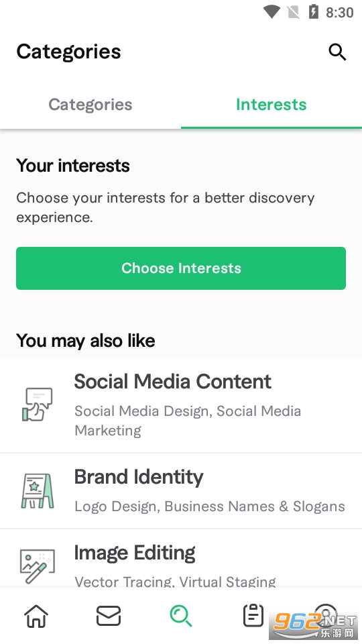Open the Social Media Content category
This screenshot has width=362, height=644.
pyautogui.click(x=181, y=405)
